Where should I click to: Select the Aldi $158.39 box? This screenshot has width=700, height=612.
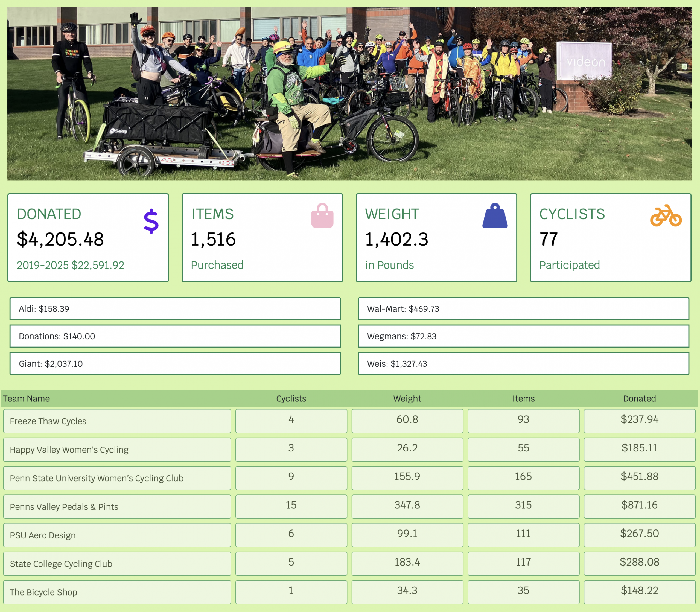tap(175, 309)
